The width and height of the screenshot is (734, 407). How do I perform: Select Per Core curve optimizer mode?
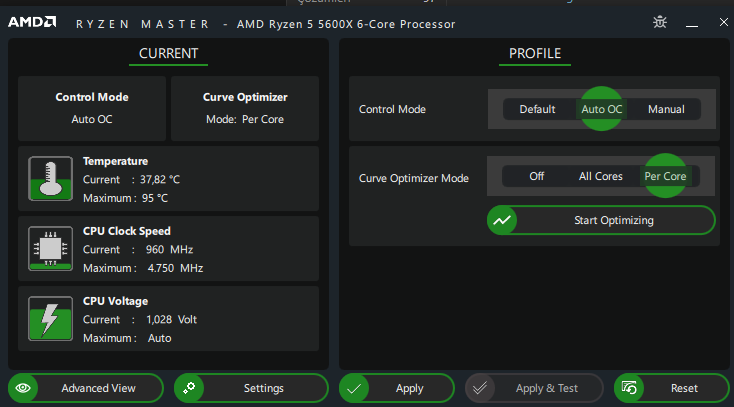[x=665, y=176]
